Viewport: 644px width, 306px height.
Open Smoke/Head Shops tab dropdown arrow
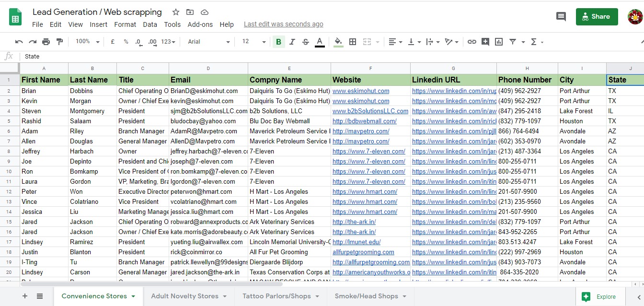point(405,296)
